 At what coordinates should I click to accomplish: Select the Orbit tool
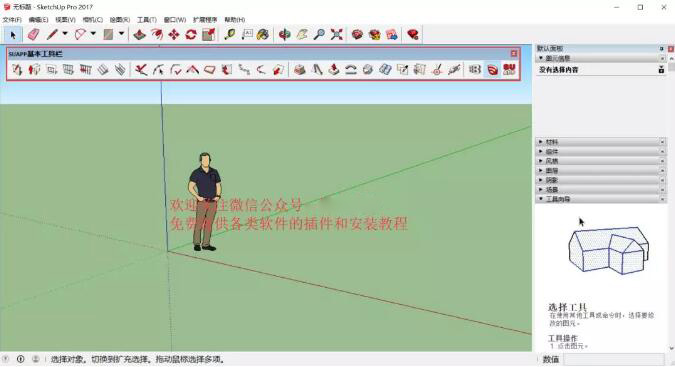coord(285,34)
